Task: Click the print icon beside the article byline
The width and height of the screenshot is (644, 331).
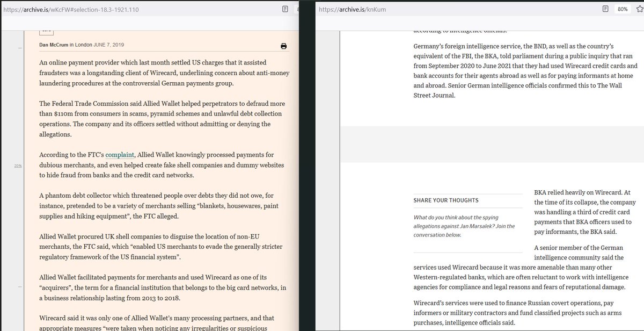Action: (284, 46)
